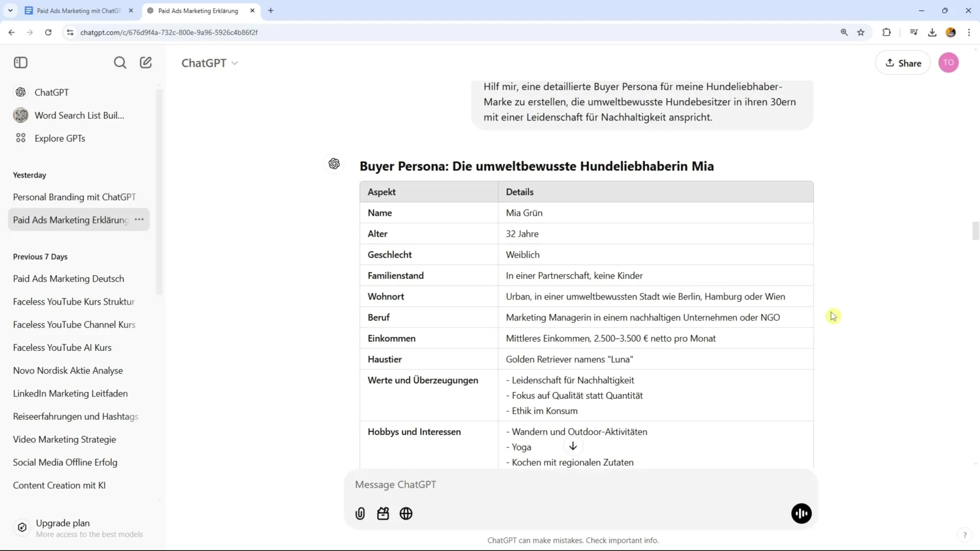This screenshot has height=551, width=980.
Task: Open ChatGPT in the sidebar
Action: [79, 92]
